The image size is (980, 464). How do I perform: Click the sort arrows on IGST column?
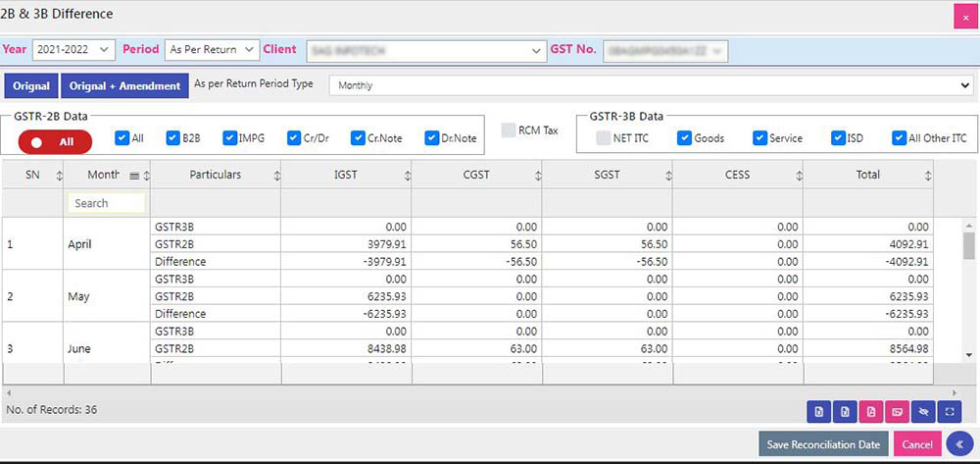pyautogui.click(x=407, y=176)
